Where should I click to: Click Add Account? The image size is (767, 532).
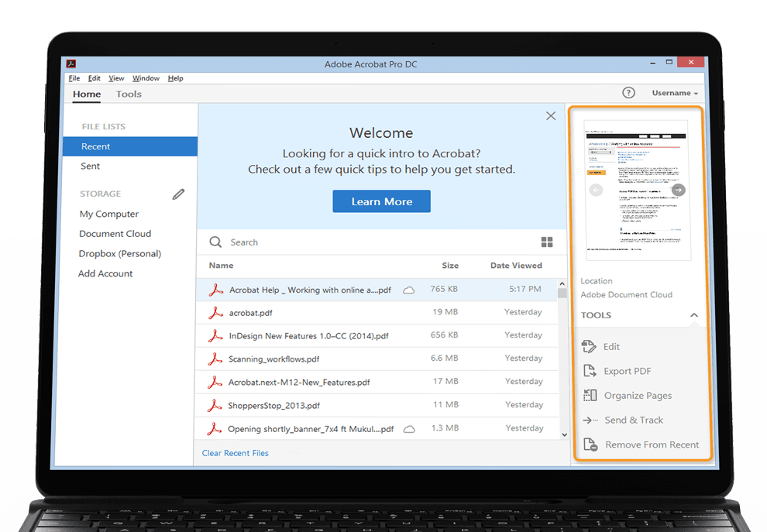click(105, 274)
